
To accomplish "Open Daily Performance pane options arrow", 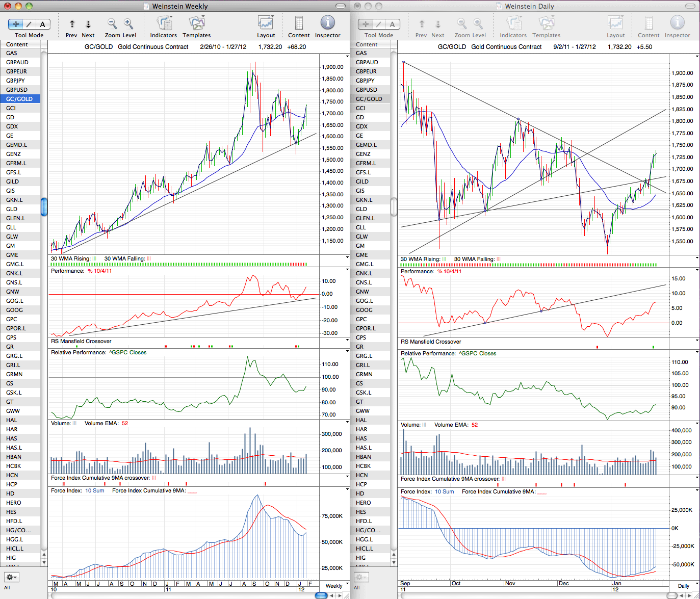I will (697, 271).
